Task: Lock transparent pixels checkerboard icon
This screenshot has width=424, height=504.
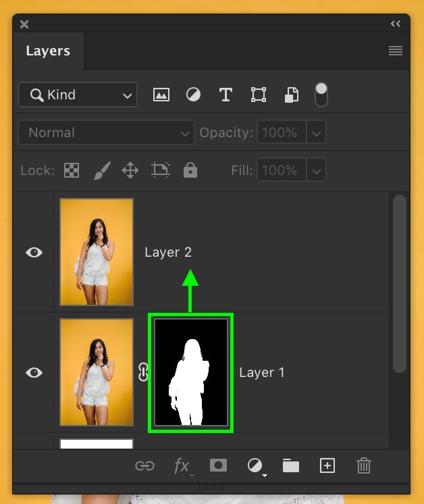Action: 72,170
